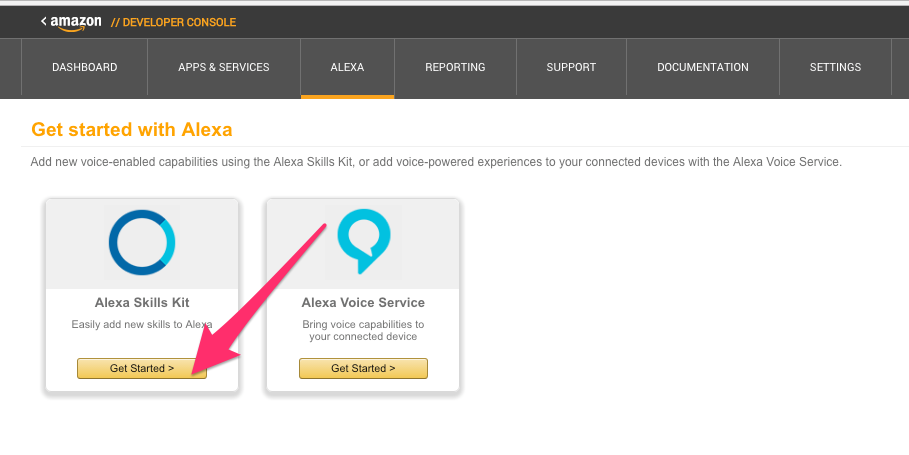This screenshot has width=909, height=455.
Task: Click the Alexa Voice Service speech bubble icon
Action: pyautogui.click(x=363, y=242)
